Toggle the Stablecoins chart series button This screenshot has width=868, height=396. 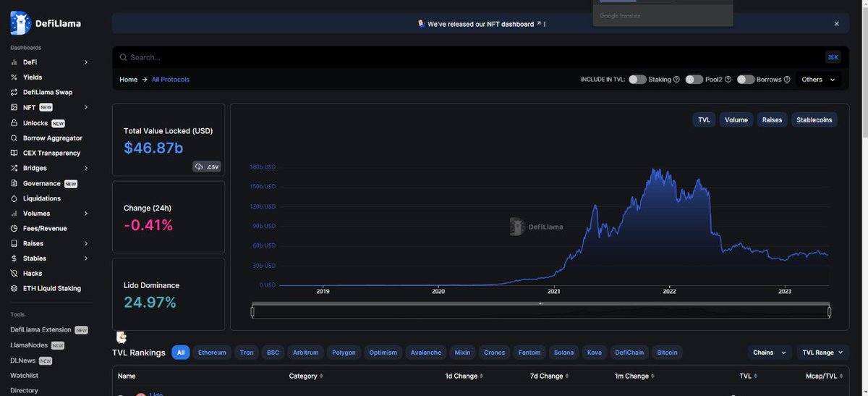pos(814,120)
